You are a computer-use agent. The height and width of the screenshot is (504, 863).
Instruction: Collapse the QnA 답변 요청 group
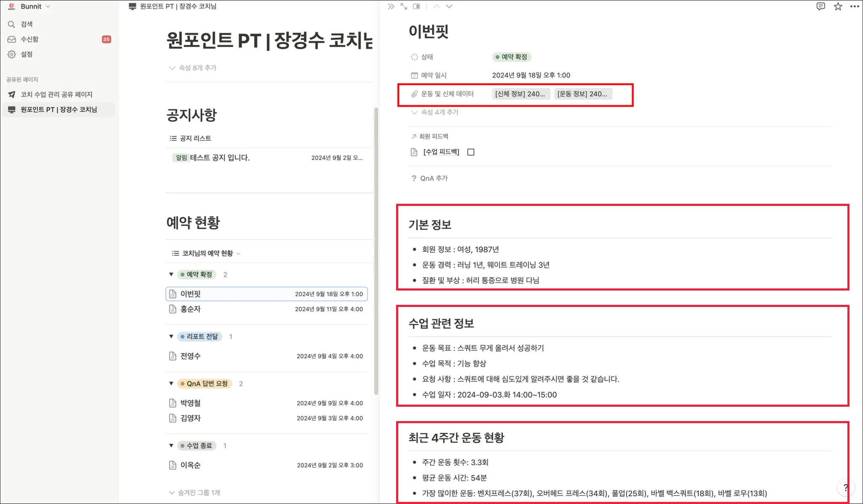[171, 384]
